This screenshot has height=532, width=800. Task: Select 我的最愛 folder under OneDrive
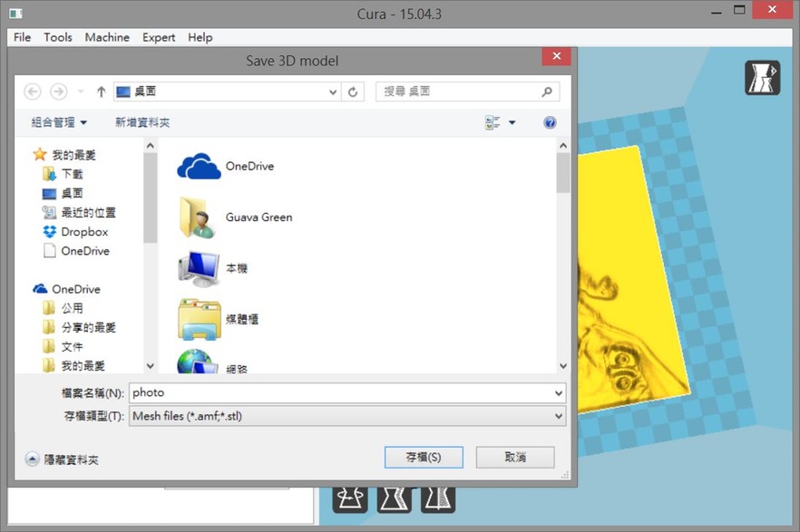click(73, 366)
